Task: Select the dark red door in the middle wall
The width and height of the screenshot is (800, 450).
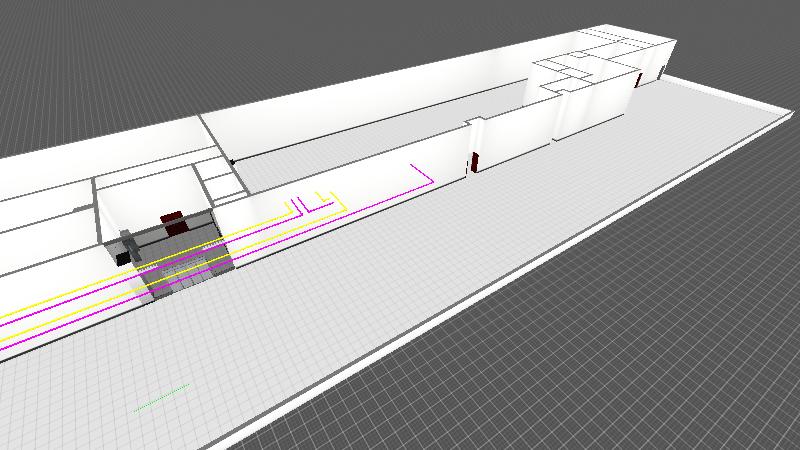Action: pyautogui.click(x=477, y=162)
